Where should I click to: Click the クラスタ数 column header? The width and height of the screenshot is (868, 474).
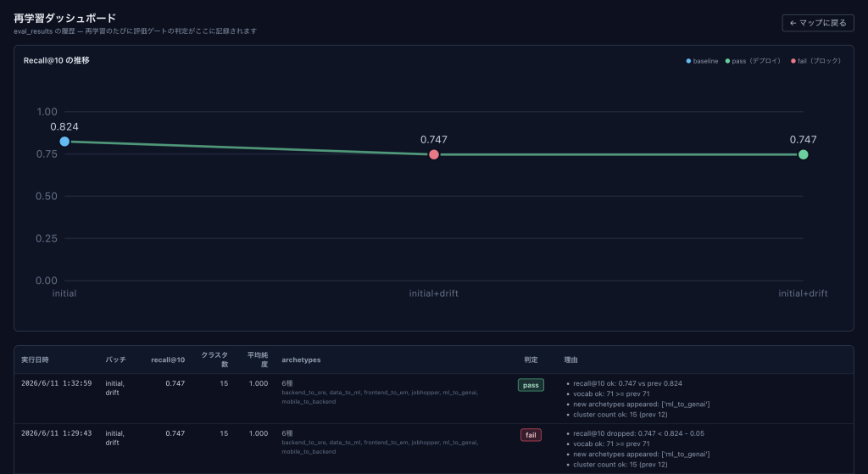214,360
